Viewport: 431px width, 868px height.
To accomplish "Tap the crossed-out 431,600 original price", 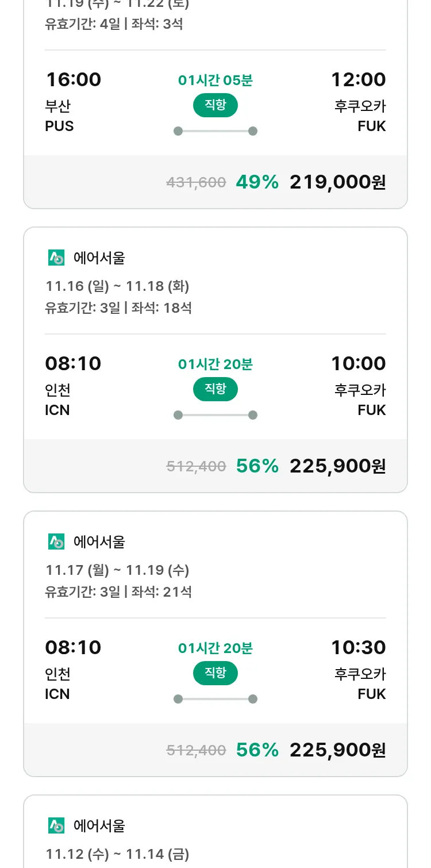I will point(196,183).
